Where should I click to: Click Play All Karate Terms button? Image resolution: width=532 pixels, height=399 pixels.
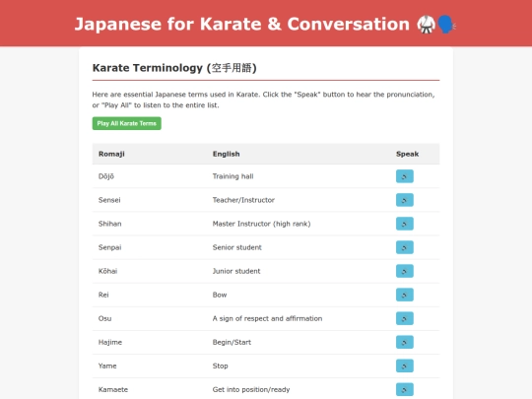[126, 123]
